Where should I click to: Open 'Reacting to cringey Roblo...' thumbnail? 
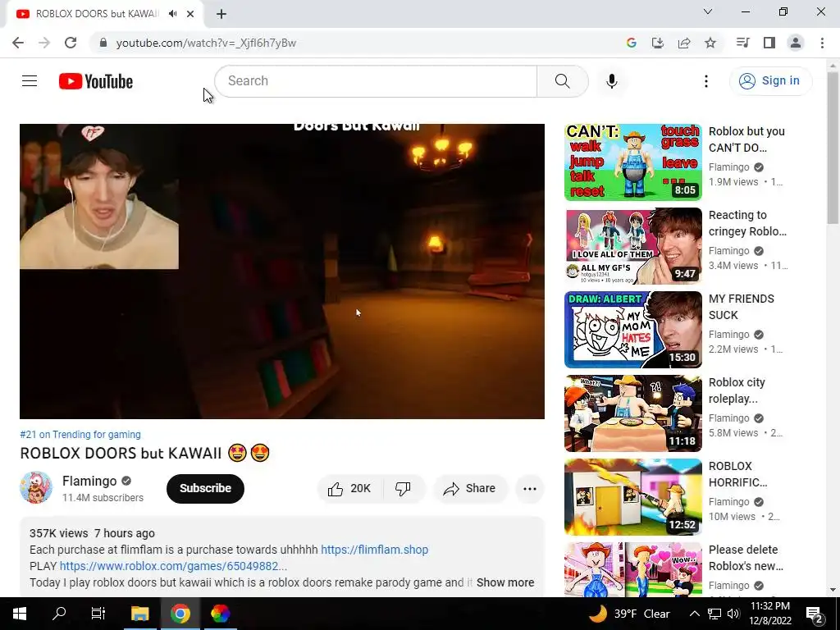(x=632, y=246)
